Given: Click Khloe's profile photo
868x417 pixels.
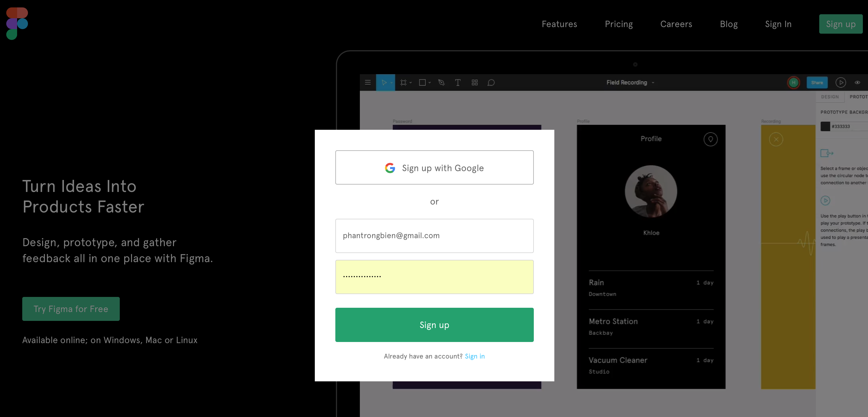Looking at the screenshot, I should point(651,191).
